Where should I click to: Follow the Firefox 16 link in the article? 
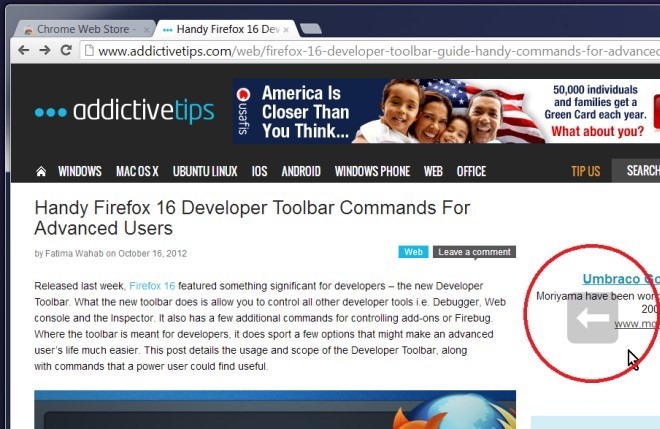coord(152,286)
